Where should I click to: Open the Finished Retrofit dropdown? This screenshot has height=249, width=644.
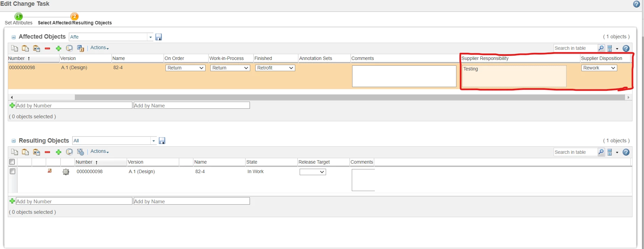coord(275,68)
